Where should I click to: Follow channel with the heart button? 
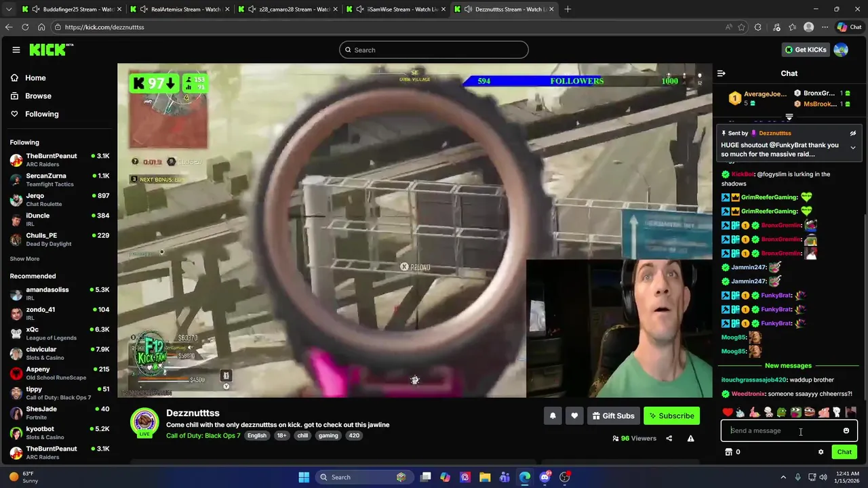[574, 416]
